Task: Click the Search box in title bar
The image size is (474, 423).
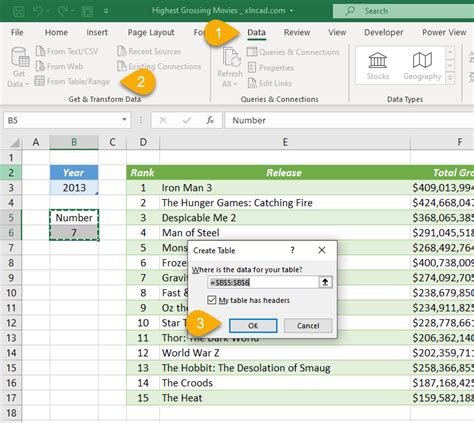Action: (x=403, y=11)
